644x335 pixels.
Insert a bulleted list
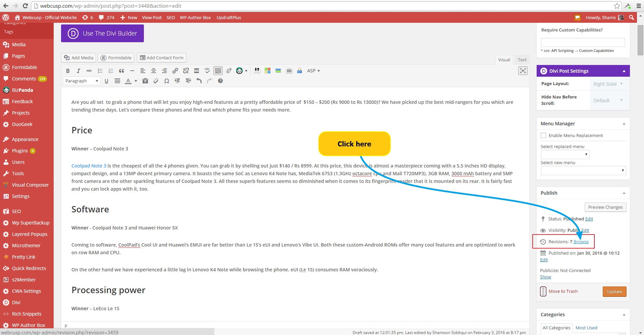click(x=100, y=71)
